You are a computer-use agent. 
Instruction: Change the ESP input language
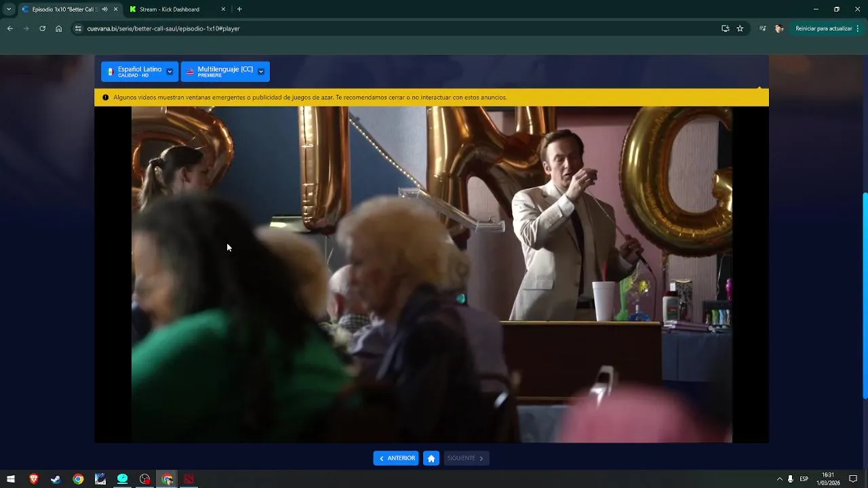pyautogui.click(x=804, y=479)
